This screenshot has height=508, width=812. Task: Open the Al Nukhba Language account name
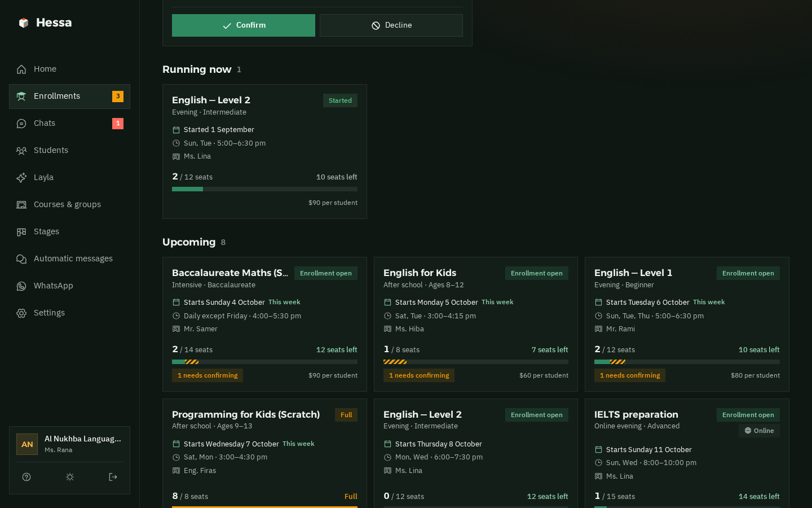click(83, 439)
